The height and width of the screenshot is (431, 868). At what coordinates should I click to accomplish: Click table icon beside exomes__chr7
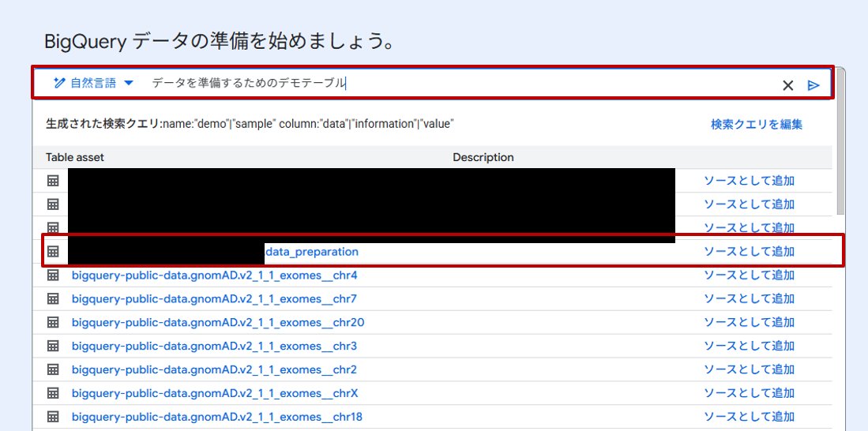pos(53,298)
